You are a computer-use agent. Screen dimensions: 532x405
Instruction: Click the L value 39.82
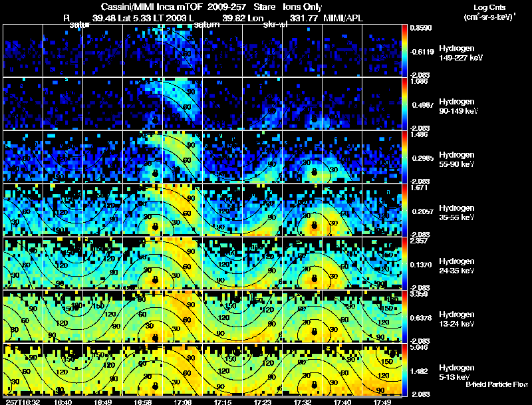coord(234,18)
